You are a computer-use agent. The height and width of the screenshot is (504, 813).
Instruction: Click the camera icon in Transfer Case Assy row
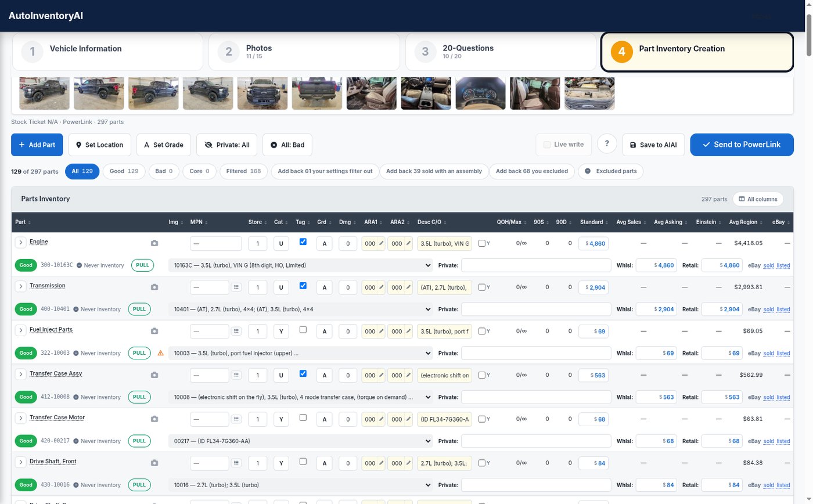tap(154, 375)
